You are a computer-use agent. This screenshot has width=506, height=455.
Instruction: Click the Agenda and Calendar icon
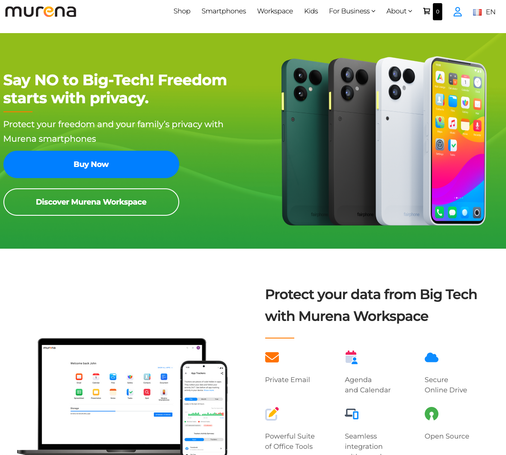351,357
